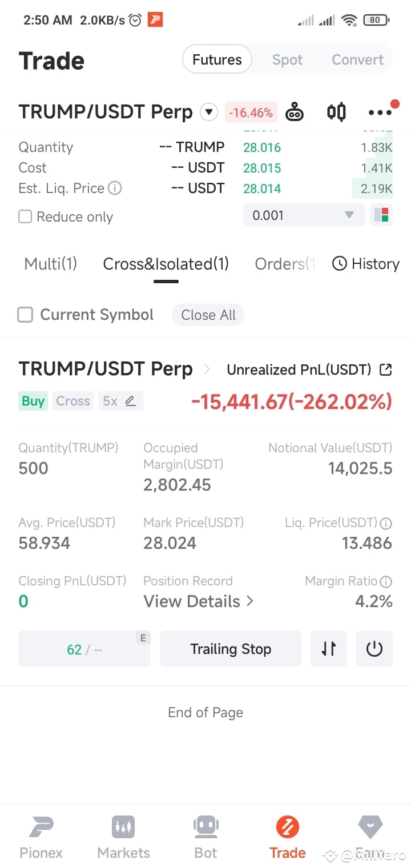Open the candlestick chart icon
The width and height of the screenshot is (411, 868).
click(x=336, y=111)
